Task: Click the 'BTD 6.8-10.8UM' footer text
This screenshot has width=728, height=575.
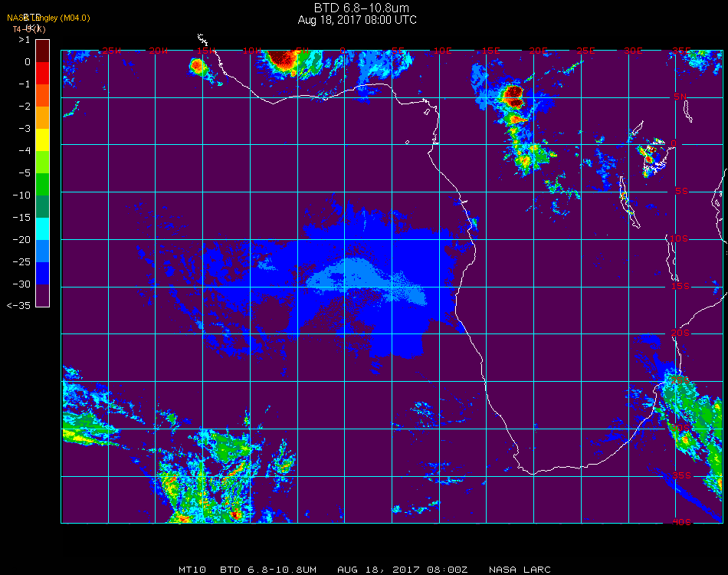Action: click(268, 570)
